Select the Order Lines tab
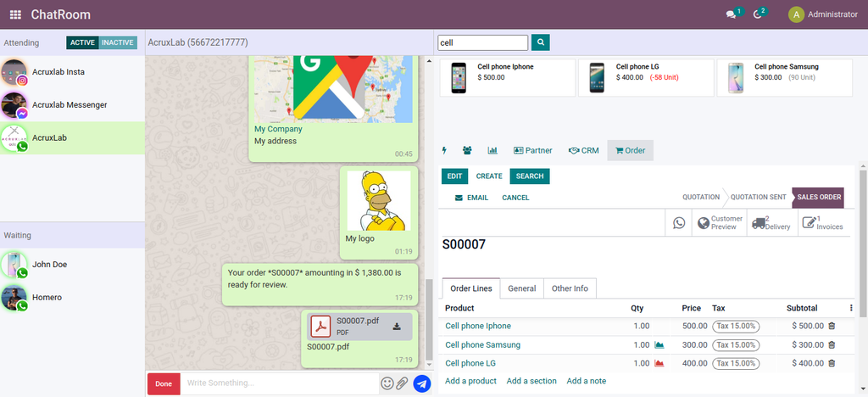868x397 pixels. 471,288
